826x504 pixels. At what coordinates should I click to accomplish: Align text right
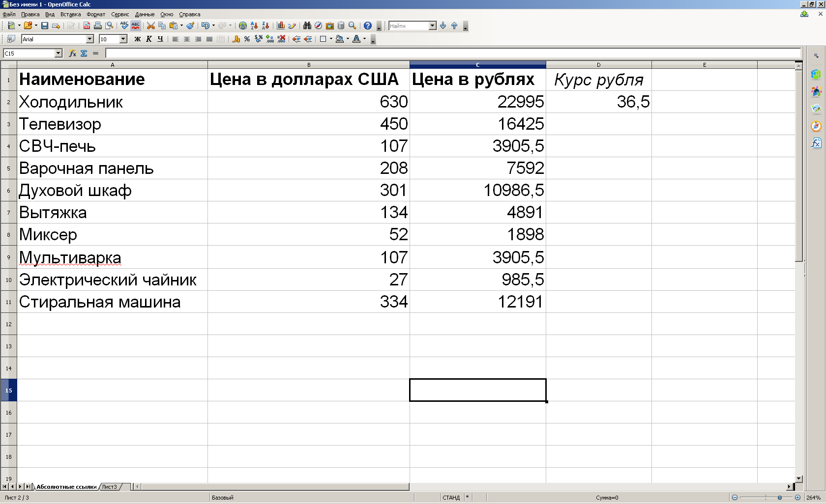pos(198,39)
